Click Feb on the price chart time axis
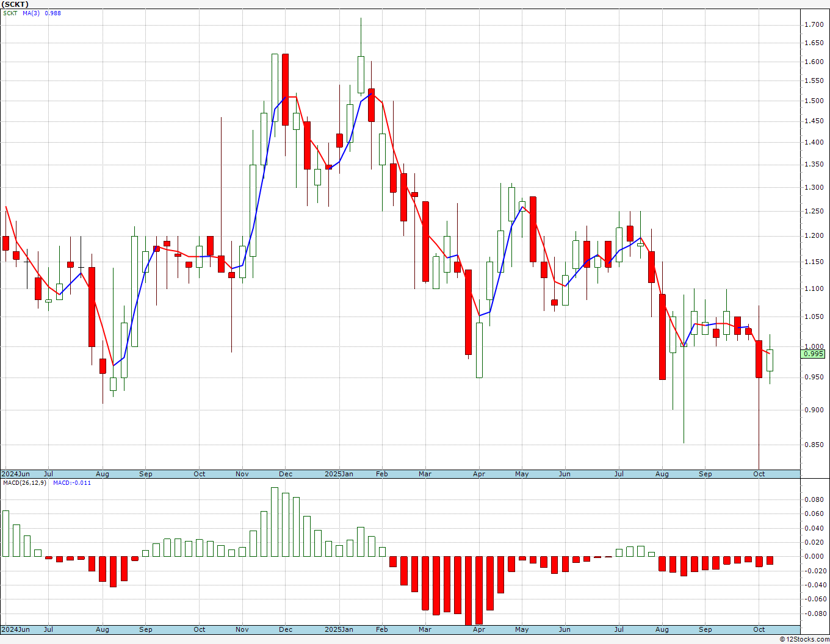 tap(382, 474)
